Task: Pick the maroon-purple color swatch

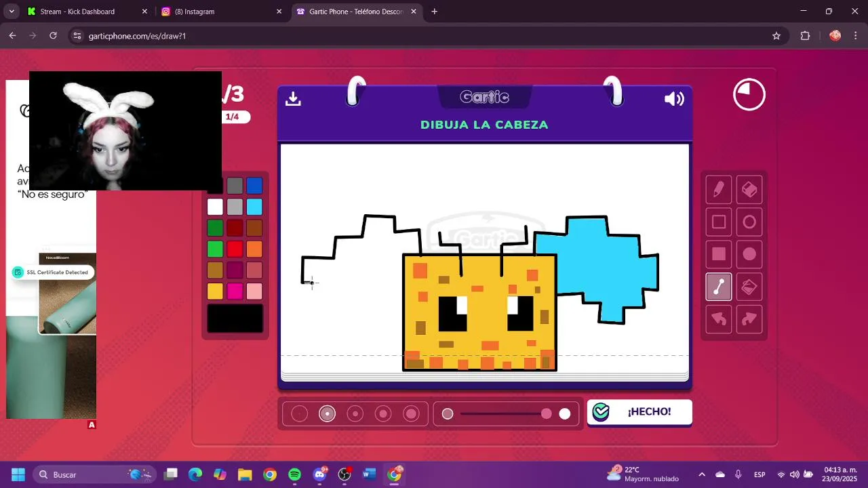Action: pyautogui.click(x=235, y=270)
